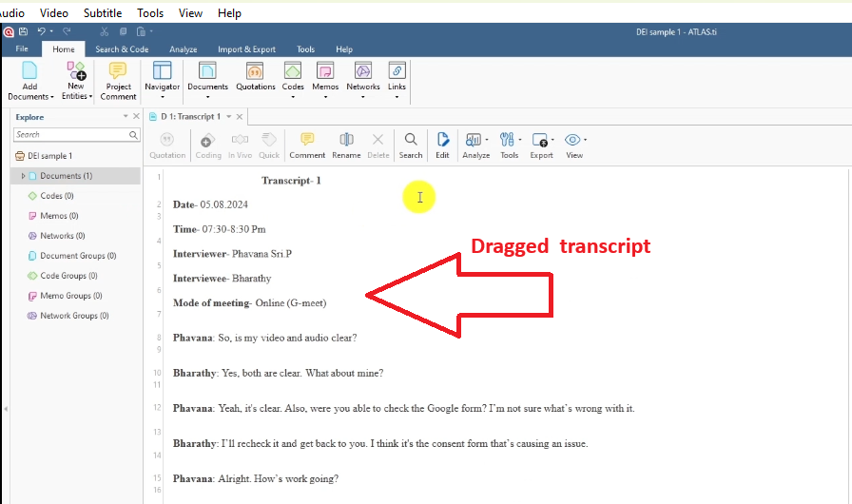This screenshot has width=852, height=504.
Task: Click the Edit document tool
Action: 442,145
